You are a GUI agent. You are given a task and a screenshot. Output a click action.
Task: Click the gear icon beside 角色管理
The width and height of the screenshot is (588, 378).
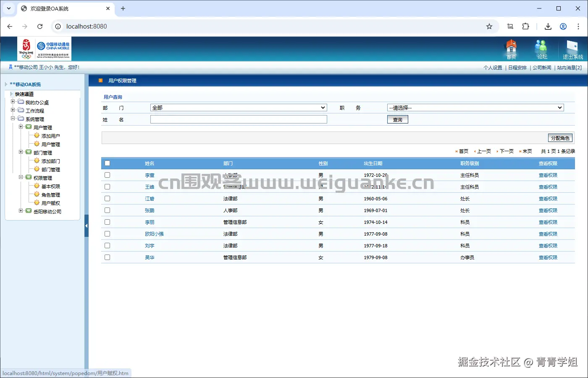pyautogui.click(x=37, y=194)
